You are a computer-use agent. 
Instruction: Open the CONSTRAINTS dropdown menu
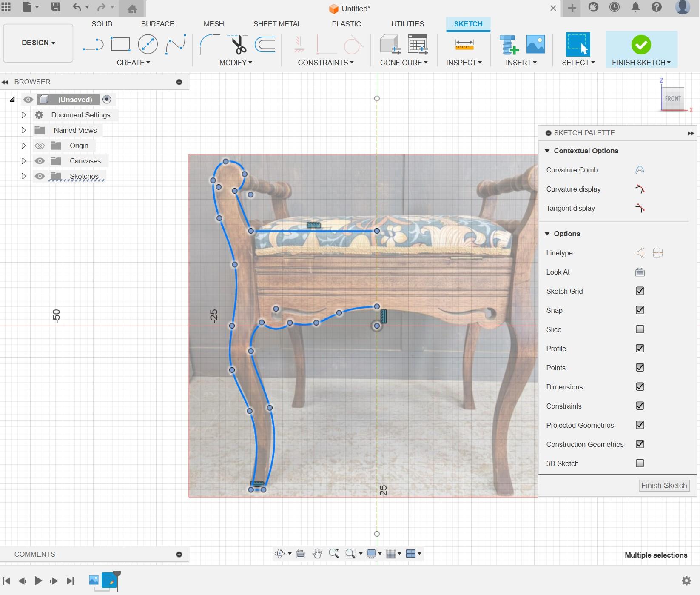[325, 63]
